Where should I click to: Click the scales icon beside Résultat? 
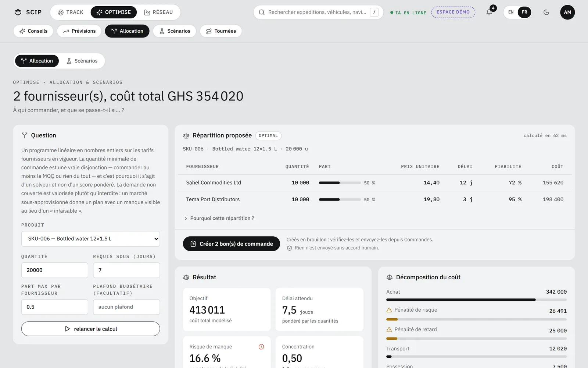pyautogui.click(x=186, y=277)
